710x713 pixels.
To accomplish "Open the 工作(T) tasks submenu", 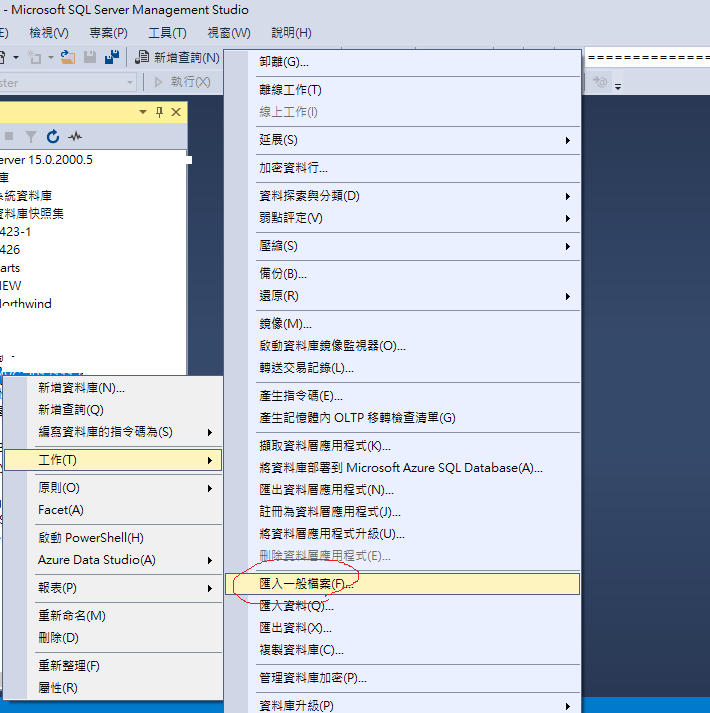I will [113, 460].
